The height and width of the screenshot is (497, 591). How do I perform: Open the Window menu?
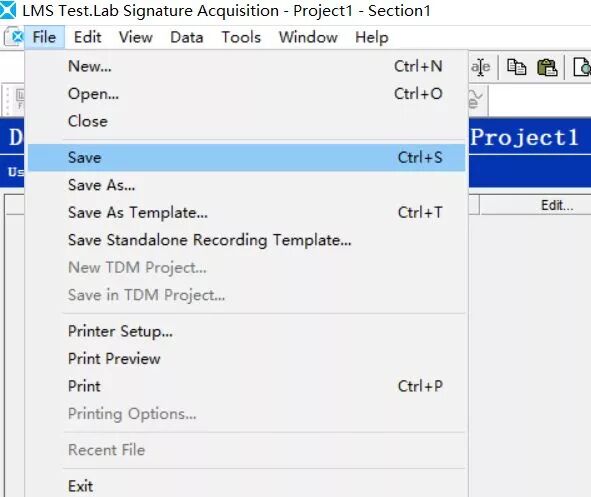click(308, 37)
